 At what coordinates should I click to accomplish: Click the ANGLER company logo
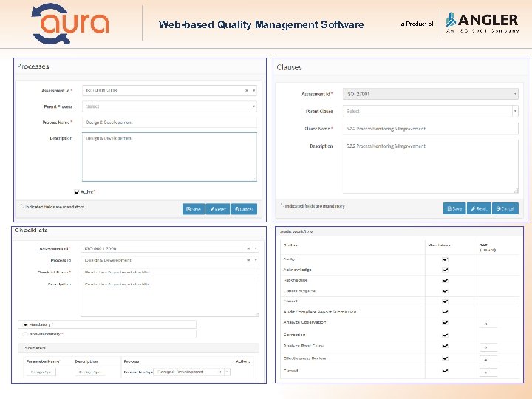(482, 23)
